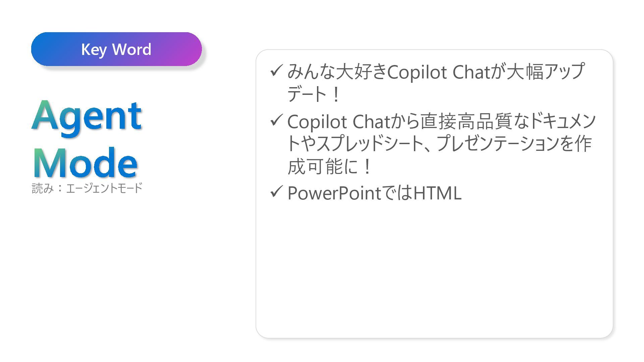Screen dimensions: 644x362
Task: Click the word PowerPoint in third bullet
Action: tap(334, 193)
